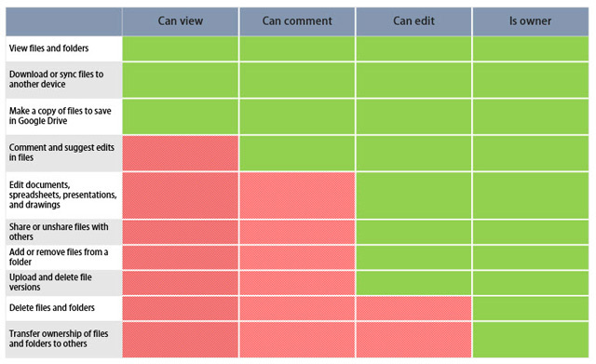Click the Can comment column header

[x=297, y=21]
